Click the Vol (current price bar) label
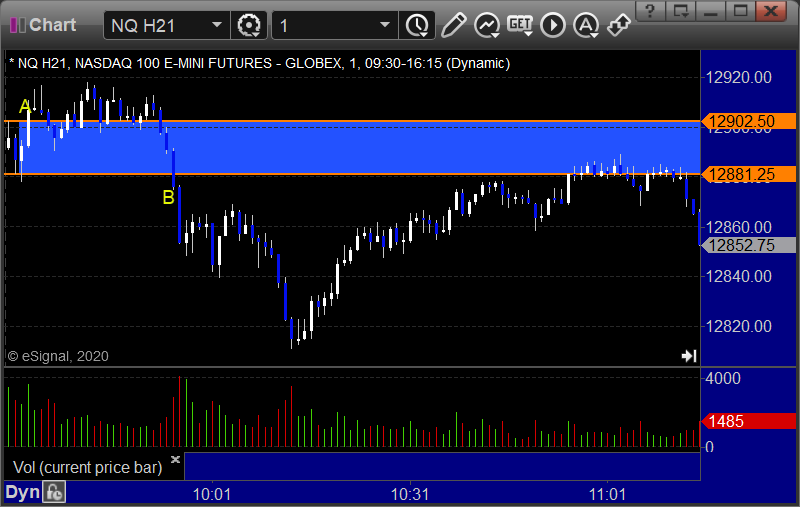Screen dimensions: 800x507 tap(87, 467)
